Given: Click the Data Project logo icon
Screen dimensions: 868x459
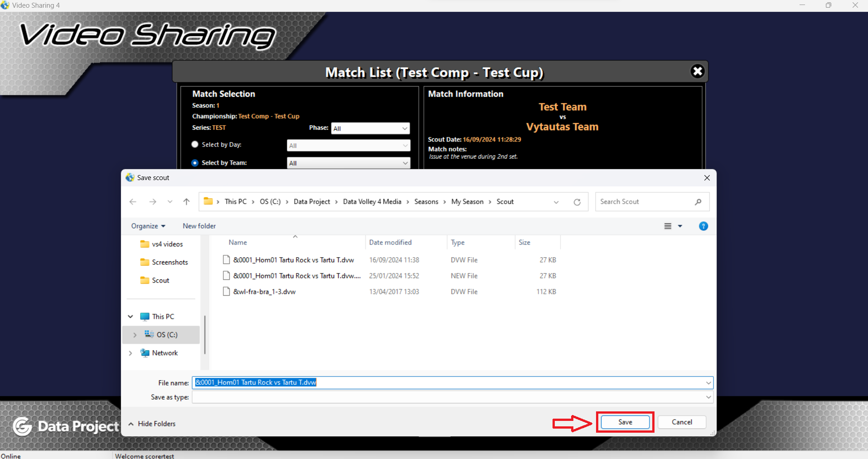Looking at the screenshot, I should 22,426.
